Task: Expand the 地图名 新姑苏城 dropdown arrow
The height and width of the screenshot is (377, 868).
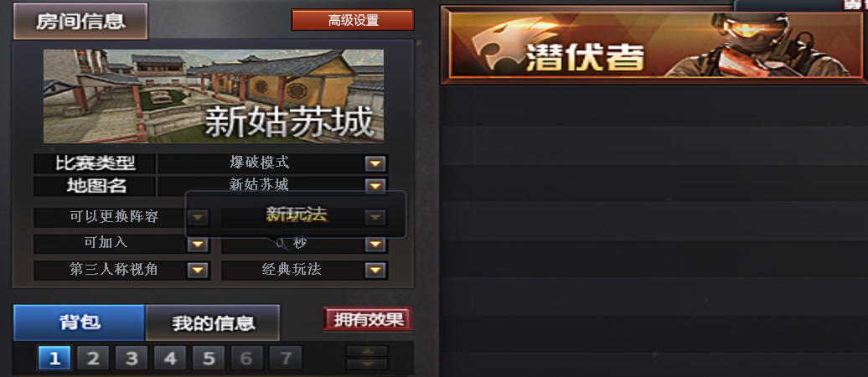Action: pos(375,186)
